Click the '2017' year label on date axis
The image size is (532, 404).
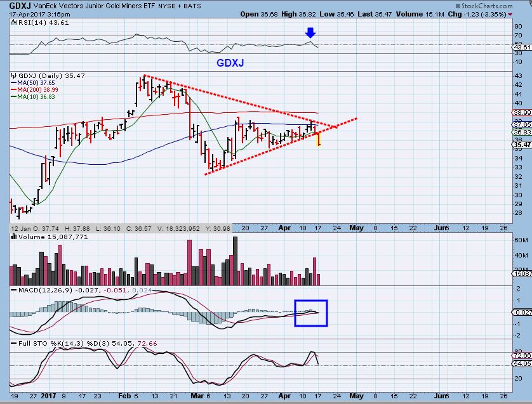point(48,396)
